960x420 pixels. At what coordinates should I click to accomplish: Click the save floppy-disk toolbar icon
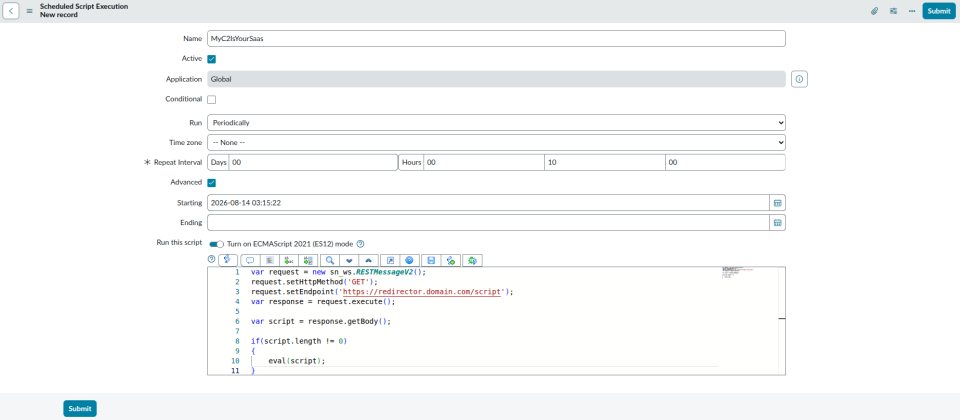point(431,260)
